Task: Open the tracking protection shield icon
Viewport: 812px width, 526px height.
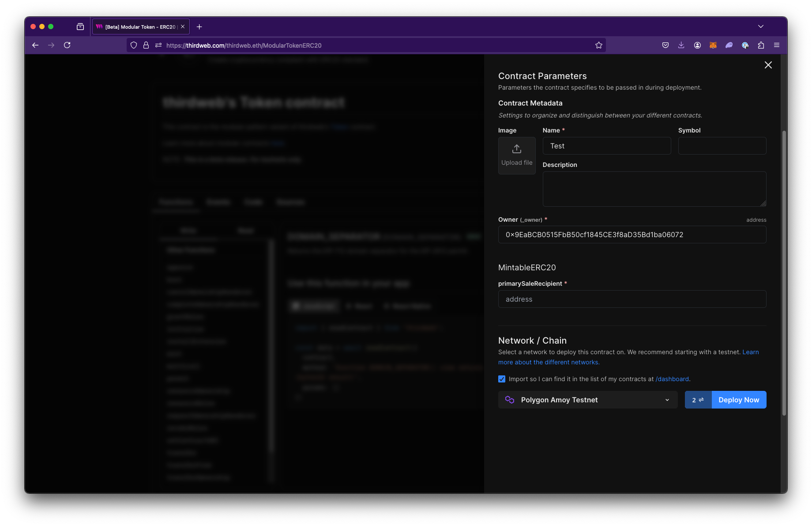Action: (x=134, y=45)
